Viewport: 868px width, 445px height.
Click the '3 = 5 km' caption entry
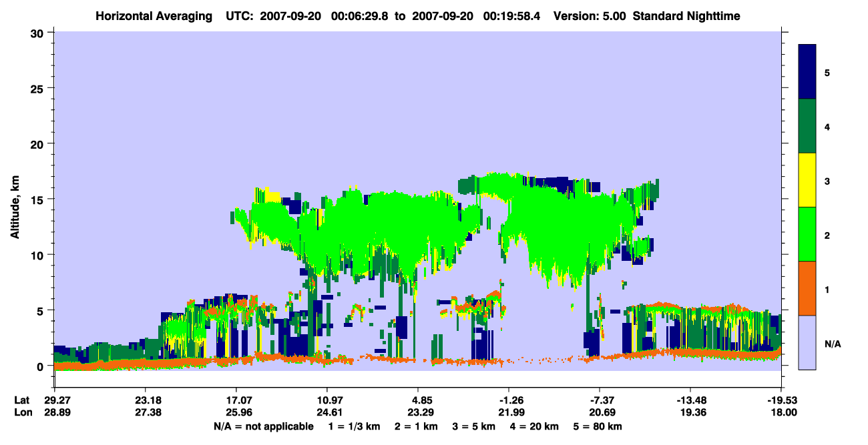tap(475, 426)
